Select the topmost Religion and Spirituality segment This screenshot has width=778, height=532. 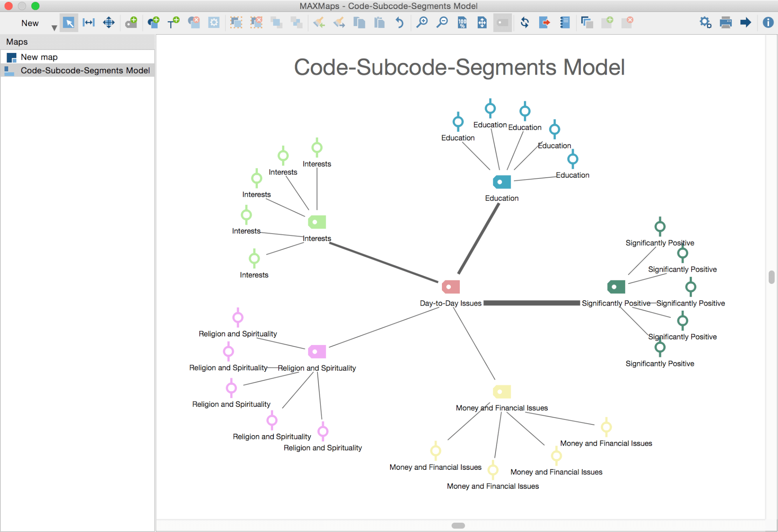[x=238, y=318]
